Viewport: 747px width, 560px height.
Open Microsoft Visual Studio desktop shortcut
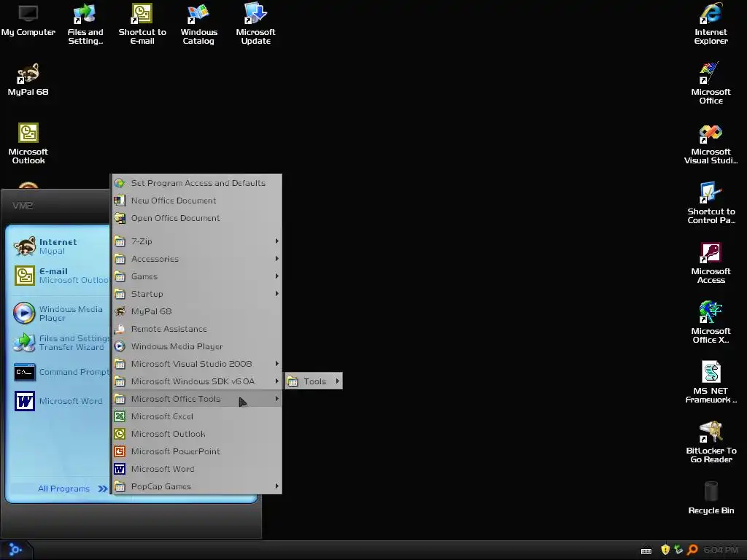point(711,144)
